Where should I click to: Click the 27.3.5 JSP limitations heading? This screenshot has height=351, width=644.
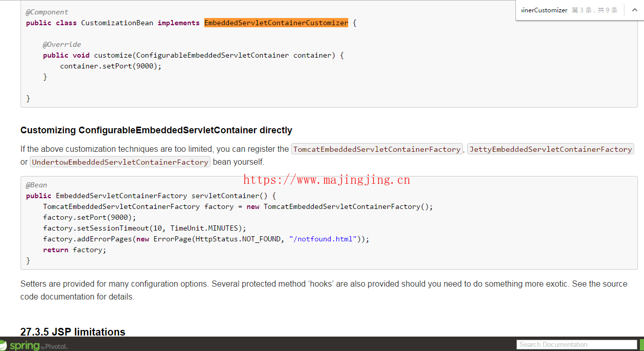pos(73,332)
